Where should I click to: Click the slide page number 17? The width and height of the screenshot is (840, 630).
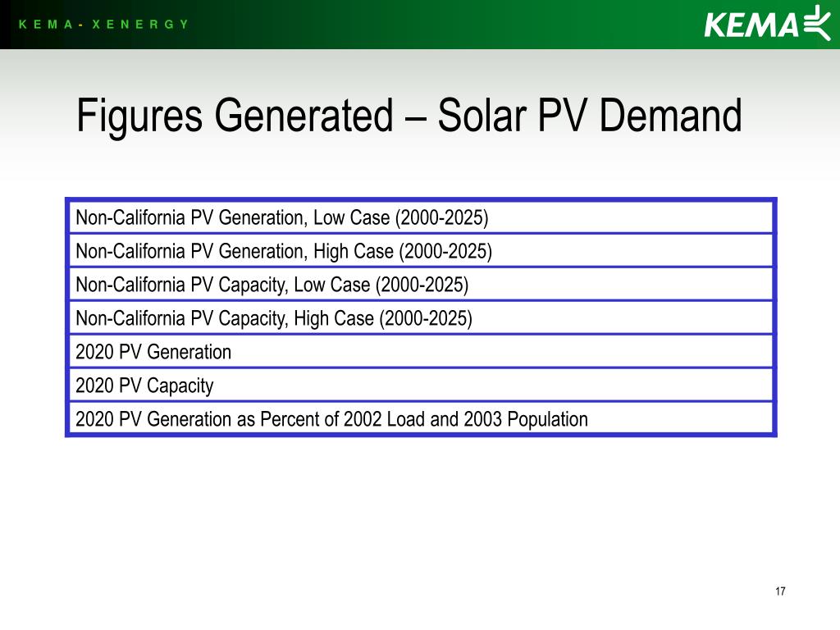point(780,591)
